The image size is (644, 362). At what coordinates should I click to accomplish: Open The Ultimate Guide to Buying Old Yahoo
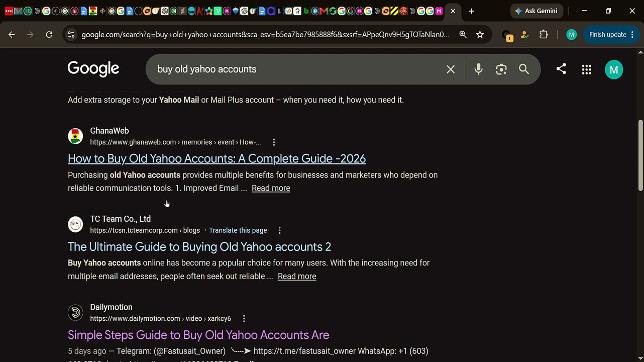click(x=199, y=247)
